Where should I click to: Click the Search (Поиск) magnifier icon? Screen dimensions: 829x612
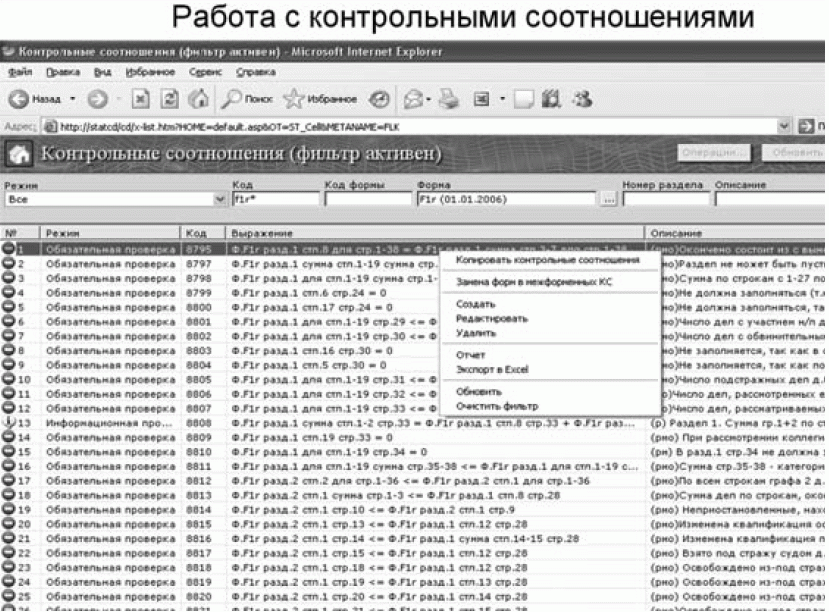point(231,99)
